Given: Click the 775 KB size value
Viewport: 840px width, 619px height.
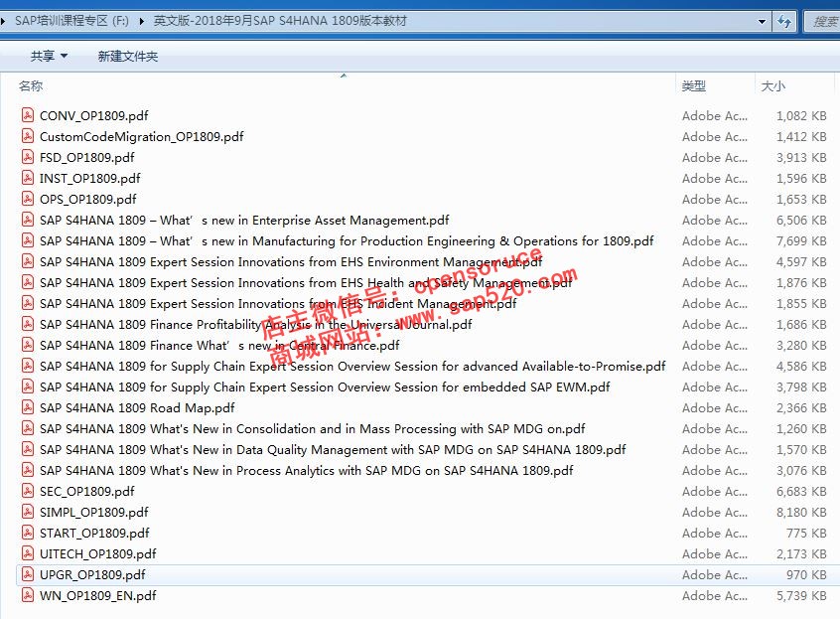Looking at the screenshot, I should (x=806, y=534).
